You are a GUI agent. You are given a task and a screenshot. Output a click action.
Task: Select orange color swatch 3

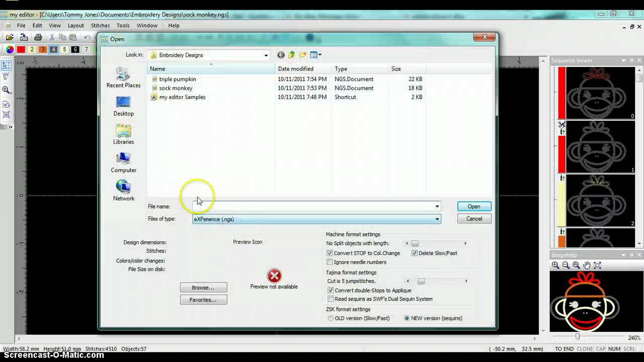(42, 49)
